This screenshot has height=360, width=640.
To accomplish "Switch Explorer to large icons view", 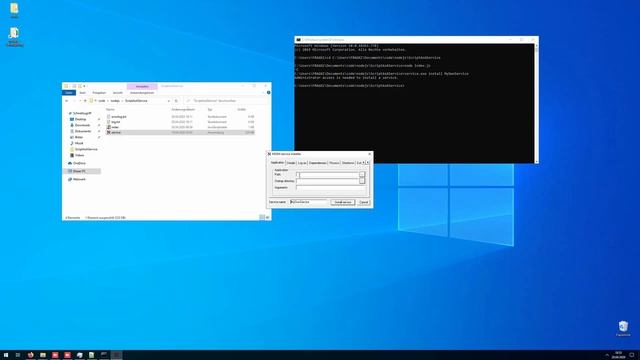I will 267,218.
